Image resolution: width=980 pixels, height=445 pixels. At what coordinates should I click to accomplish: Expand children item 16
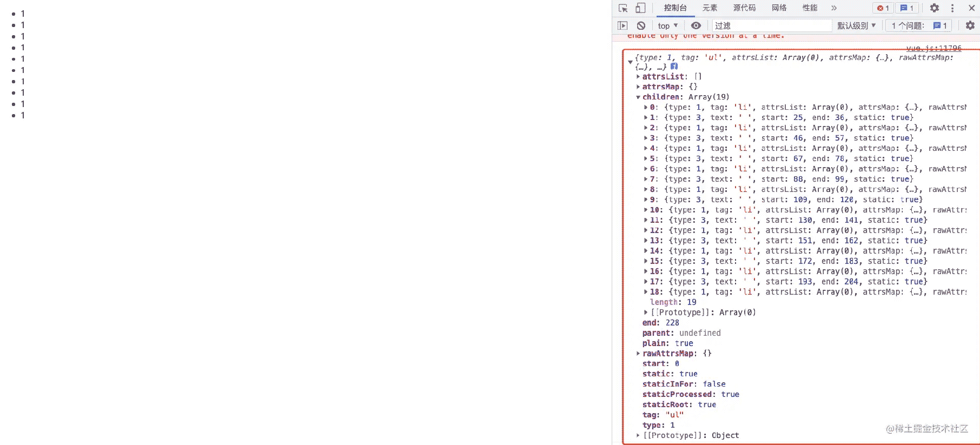(646, 272)
